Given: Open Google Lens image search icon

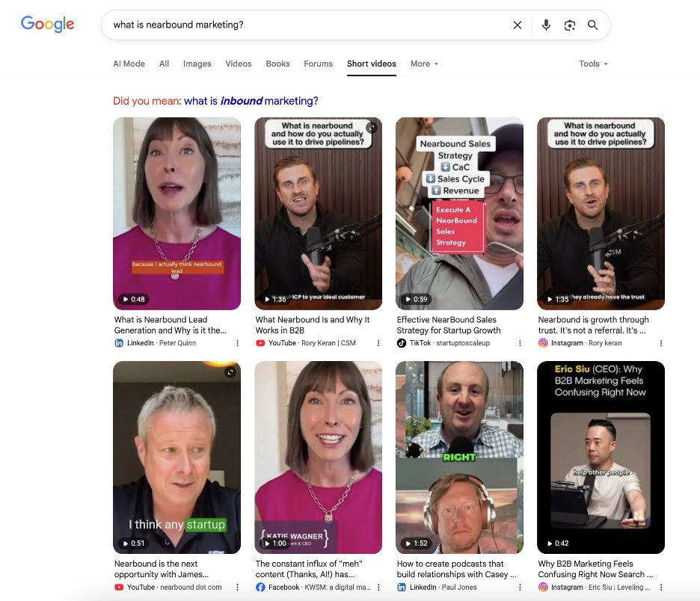Looking at the screenshot, I should (570, 25).
